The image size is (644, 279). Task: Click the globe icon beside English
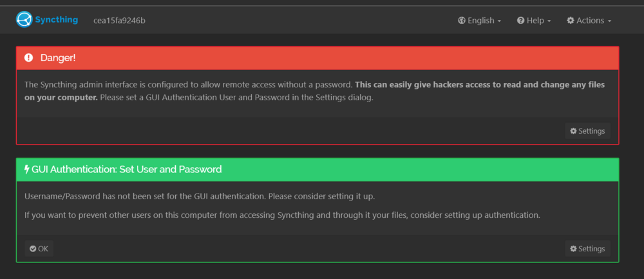(x=462, y=21)
